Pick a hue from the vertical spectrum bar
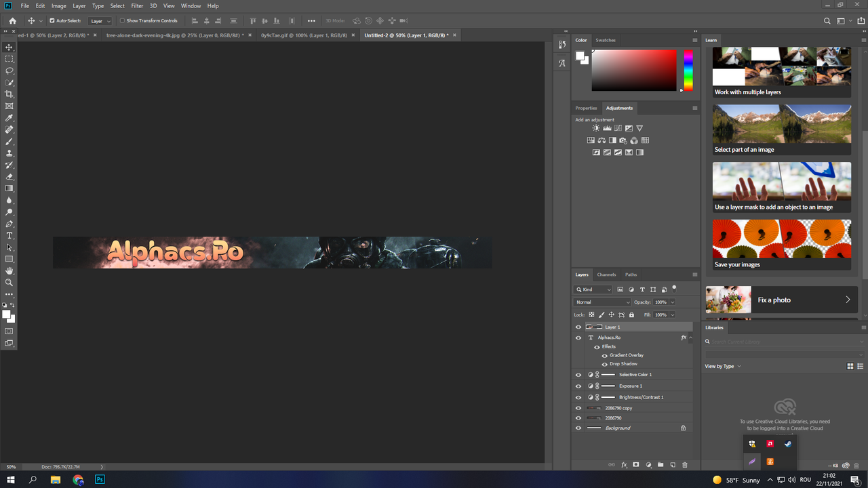Image resolution: width=868 pixels, height=488 pixels. [x=688, y=70]
